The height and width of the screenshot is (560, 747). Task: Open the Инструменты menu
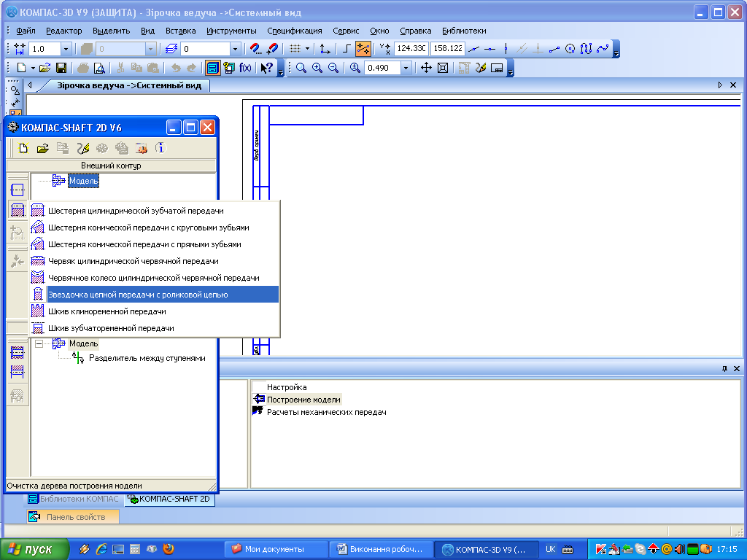(231, 31)
